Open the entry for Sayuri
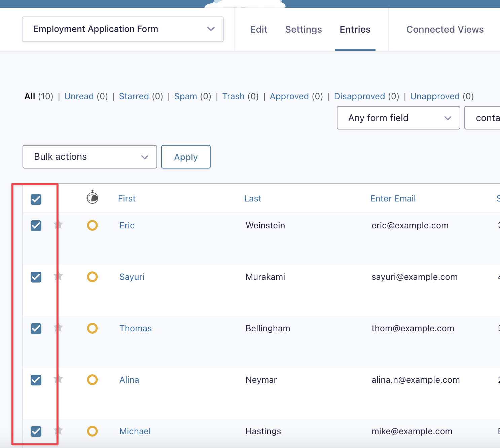The height and width of the screenshot is (448, 500). point(132,277)
